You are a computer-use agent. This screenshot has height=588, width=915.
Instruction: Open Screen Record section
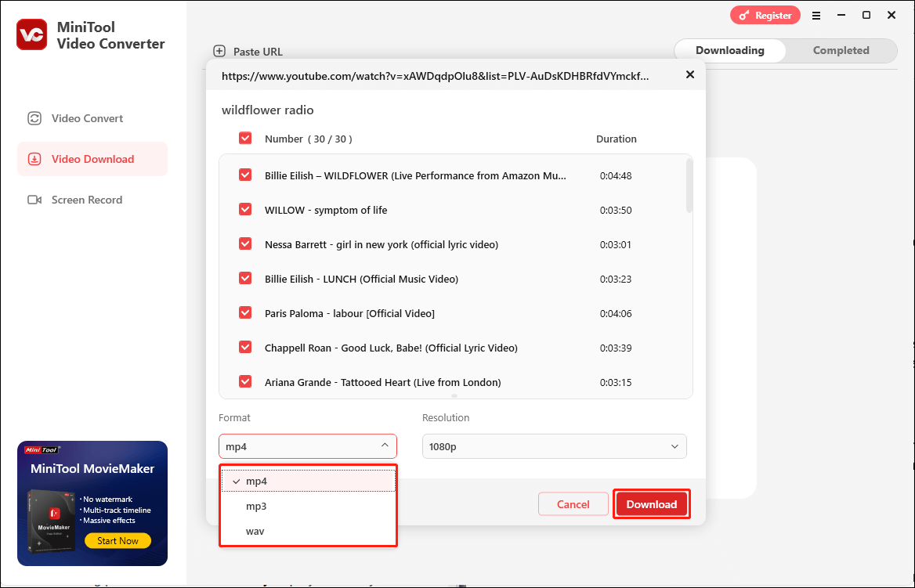pos(92,200)
